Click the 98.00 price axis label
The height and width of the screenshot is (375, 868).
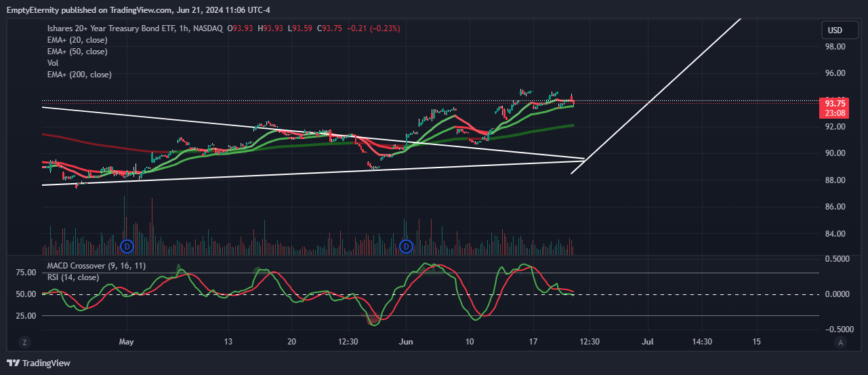point(835,47)
